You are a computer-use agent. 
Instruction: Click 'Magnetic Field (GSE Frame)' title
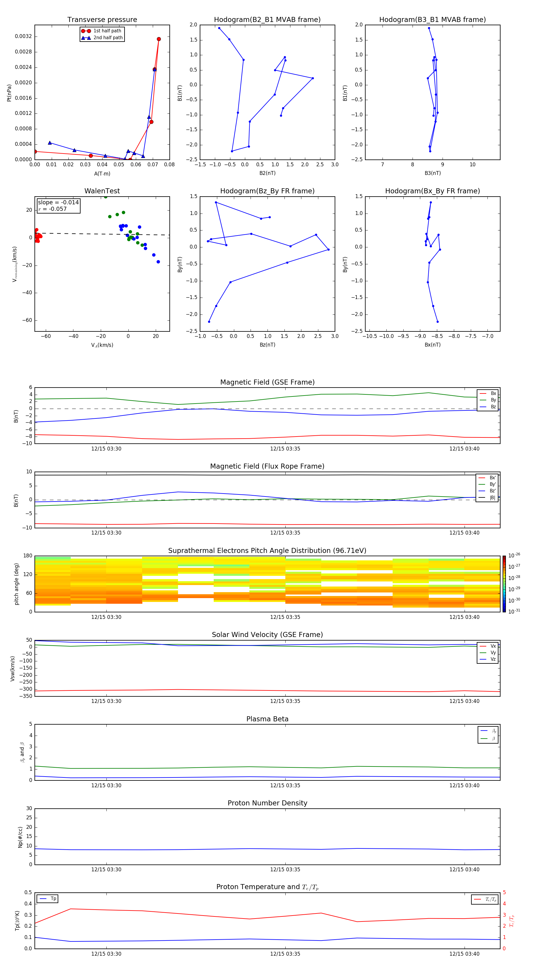pyautogui.click(x=267, y=382)
